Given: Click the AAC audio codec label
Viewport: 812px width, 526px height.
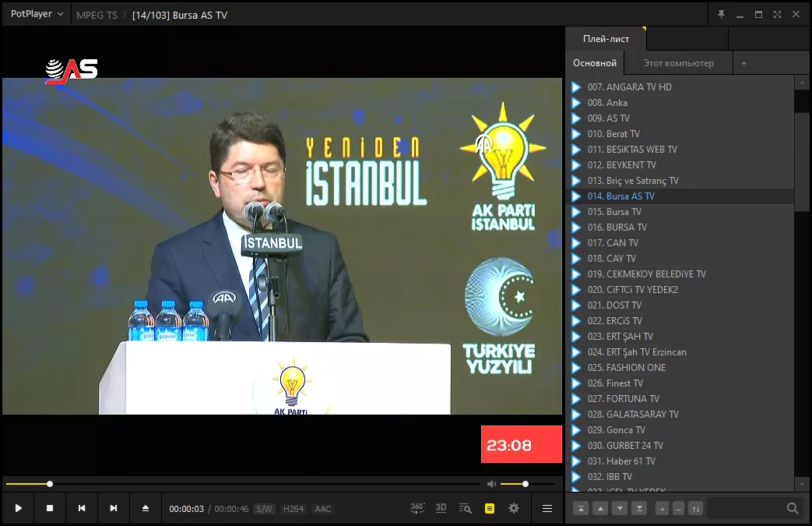Looking at the screenshot, I should [x=322, y=509].
